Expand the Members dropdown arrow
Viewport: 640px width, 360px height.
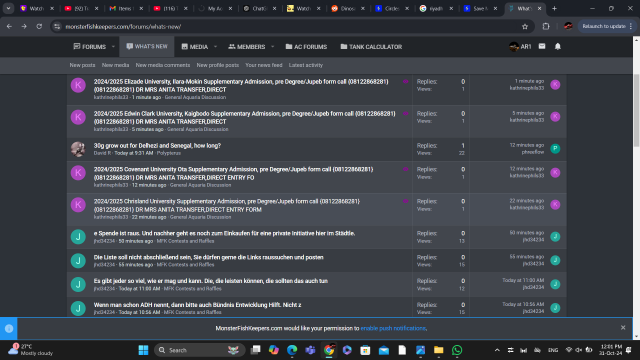tap(273, 47)
